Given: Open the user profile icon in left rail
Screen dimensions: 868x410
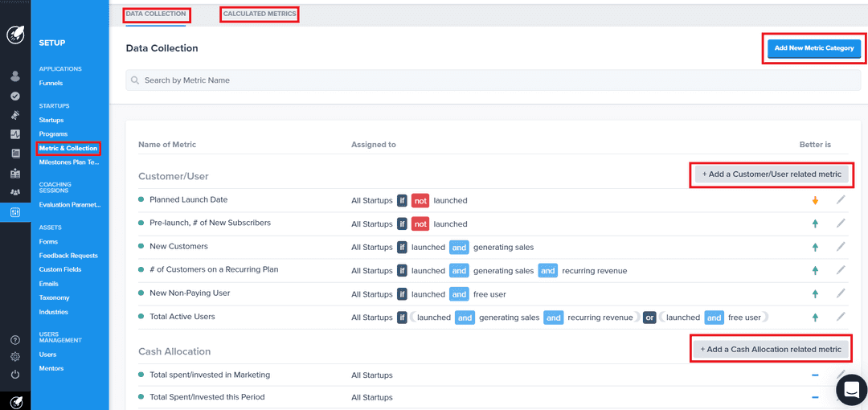Looking at the screenshot, I should coord(15,76).
